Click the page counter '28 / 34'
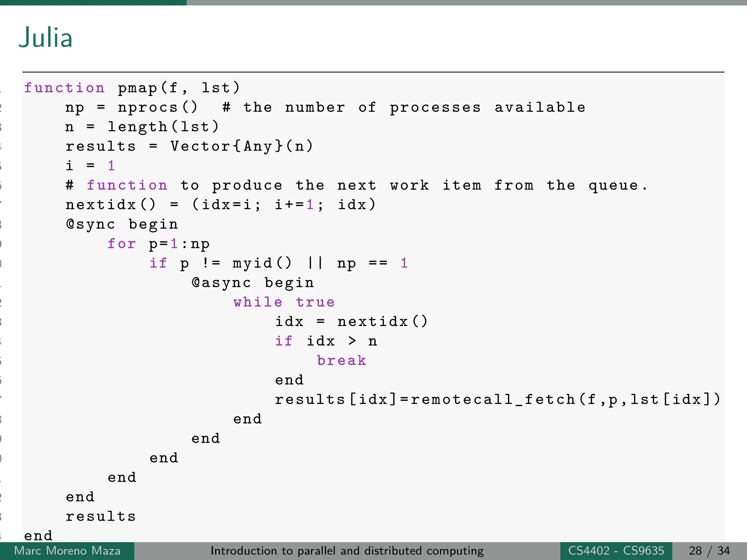The width and height of the screenshot is (747, 560). click(x=709, y=551)
